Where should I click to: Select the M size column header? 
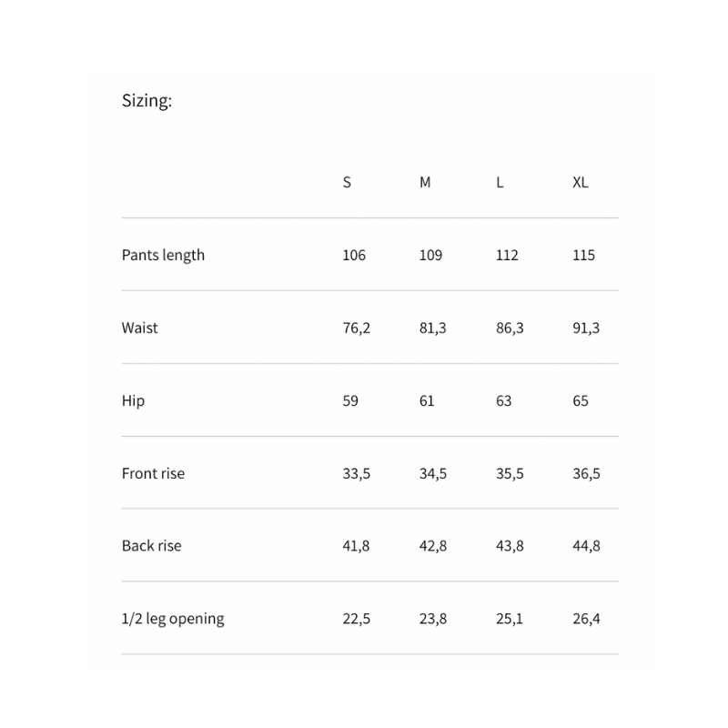(x=425, y=182)
